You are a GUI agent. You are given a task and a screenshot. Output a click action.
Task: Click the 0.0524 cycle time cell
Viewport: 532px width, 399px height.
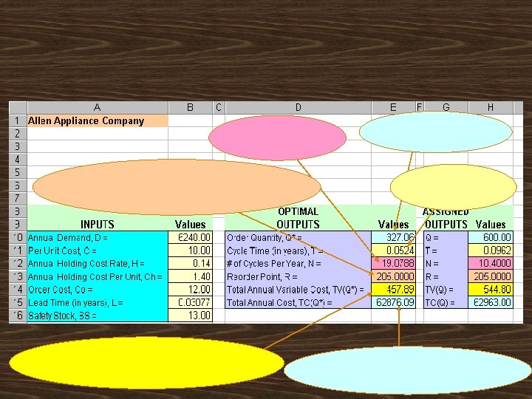tap(393, 250)
